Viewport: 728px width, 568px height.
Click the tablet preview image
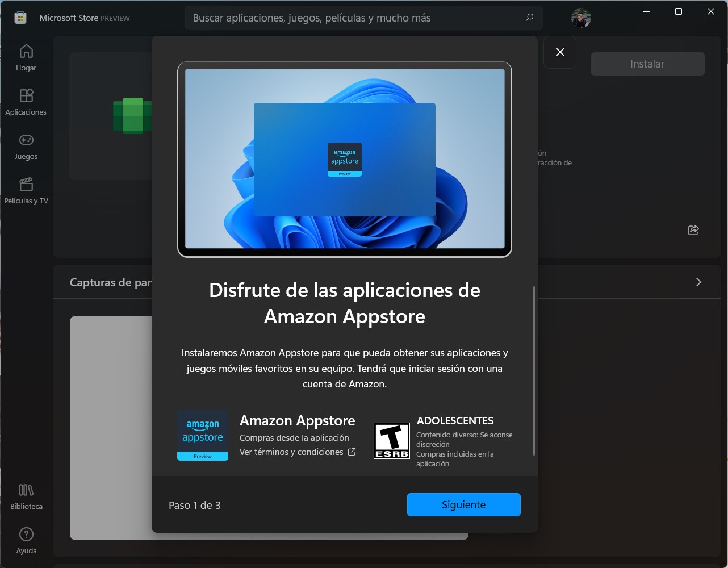pyautogui.click(x=345, y=159)
